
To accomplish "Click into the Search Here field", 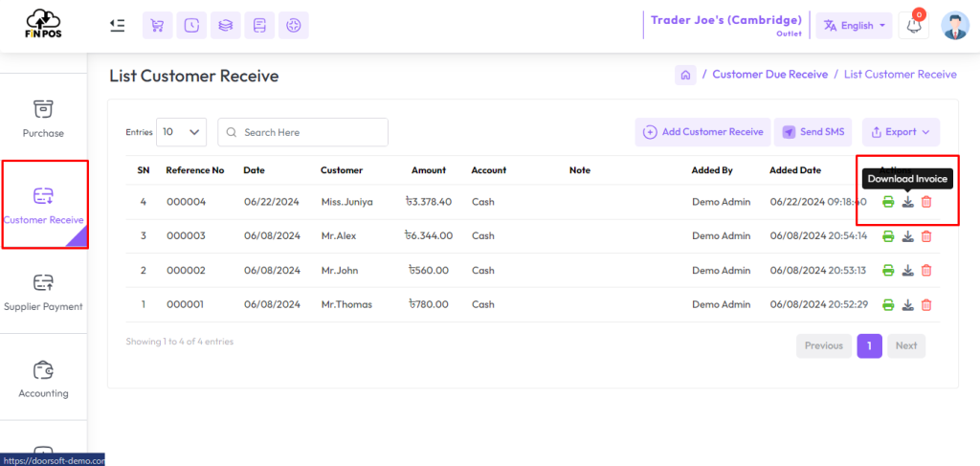I will pos(303,132).
